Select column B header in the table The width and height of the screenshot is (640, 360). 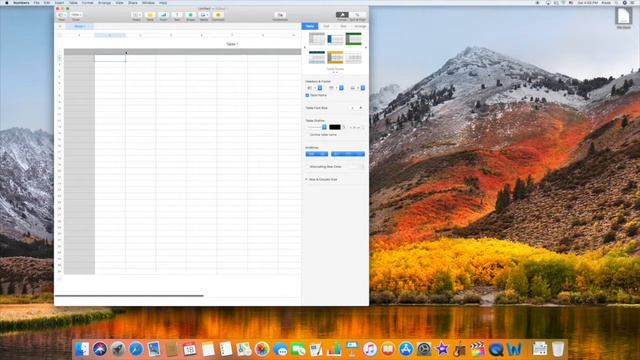point(110,35)
